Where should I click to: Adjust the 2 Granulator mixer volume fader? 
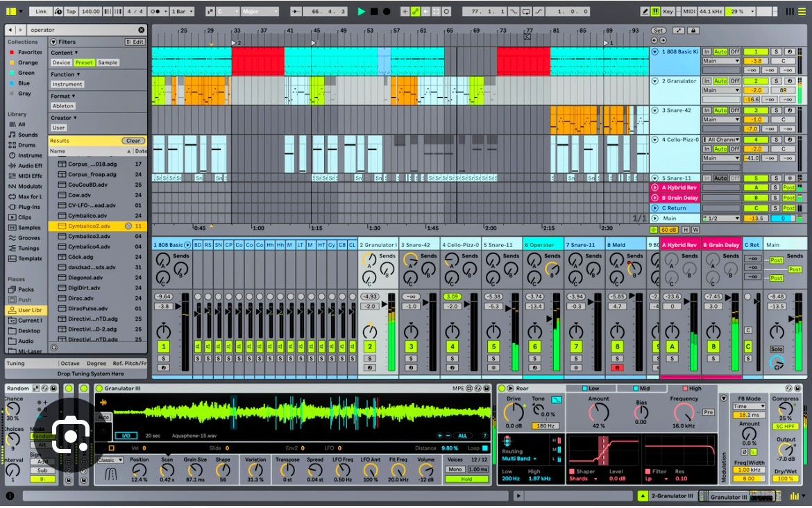pos(386,305)
